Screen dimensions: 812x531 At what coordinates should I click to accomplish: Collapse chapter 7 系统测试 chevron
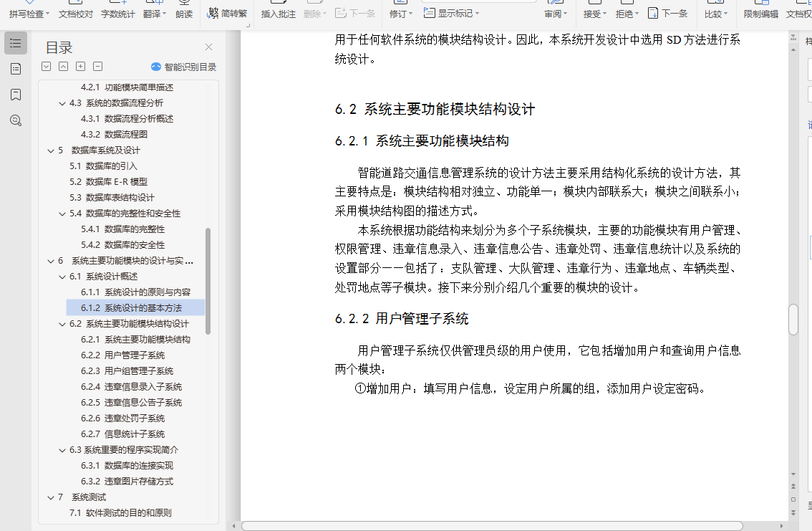pyautogui.click(x=51, y=498)
